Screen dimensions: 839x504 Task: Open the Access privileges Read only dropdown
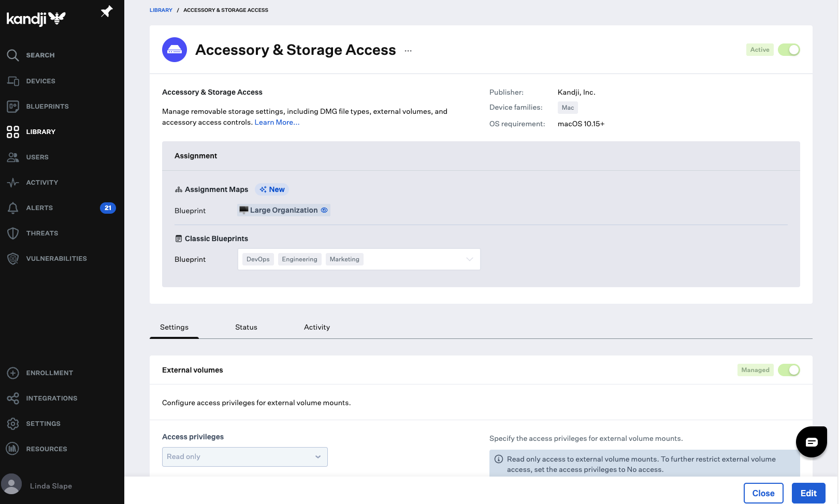(245, 457)
